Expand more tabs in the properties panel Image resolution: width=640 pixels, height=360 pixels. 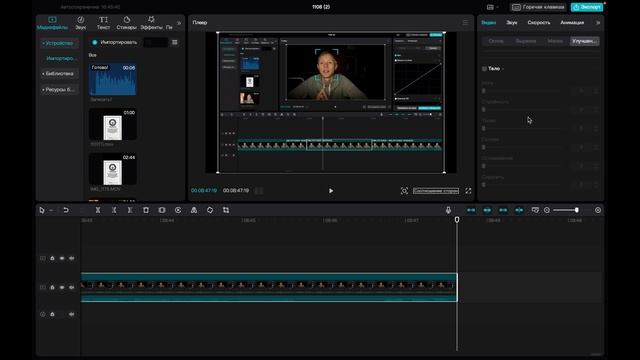coord(598,23)
